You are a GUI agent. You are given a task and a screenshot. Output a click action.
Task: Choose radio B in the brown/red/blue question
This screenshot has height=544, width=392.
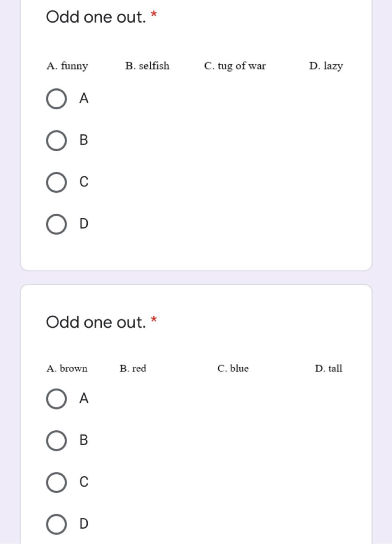(56, 441)
